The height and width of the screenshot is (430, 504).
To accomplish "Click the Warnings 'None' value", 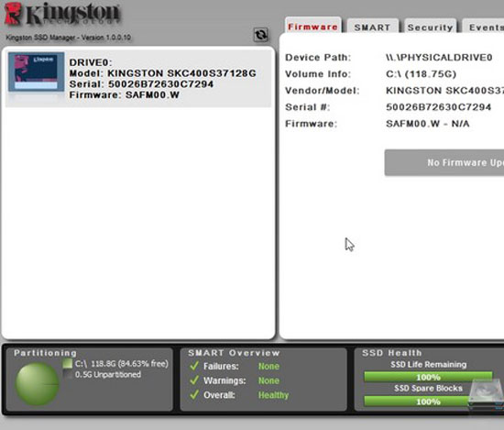I will coord(268,380).
